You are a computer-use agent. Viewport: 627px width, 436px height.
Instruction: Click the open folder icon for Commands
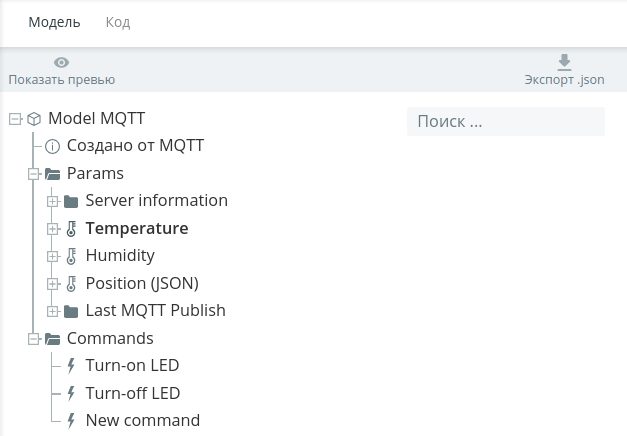tap(52, 339)
